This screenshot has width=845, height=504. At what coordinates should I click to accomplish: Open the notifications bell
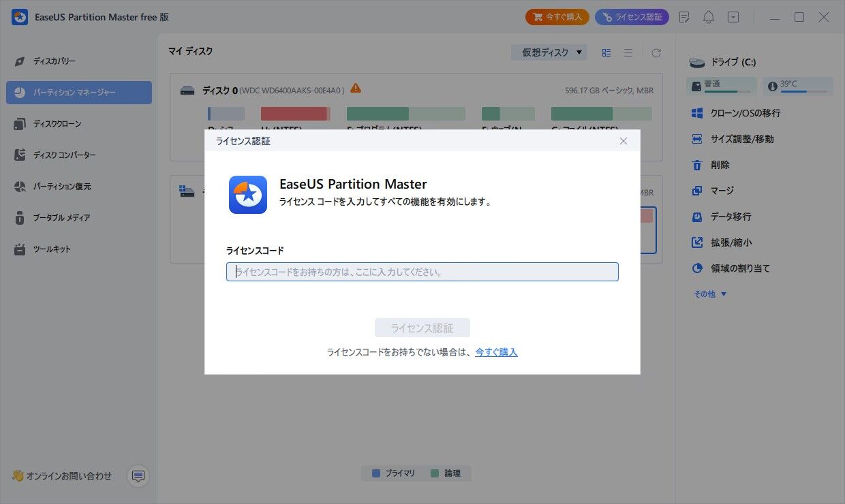tap(708, 16)
